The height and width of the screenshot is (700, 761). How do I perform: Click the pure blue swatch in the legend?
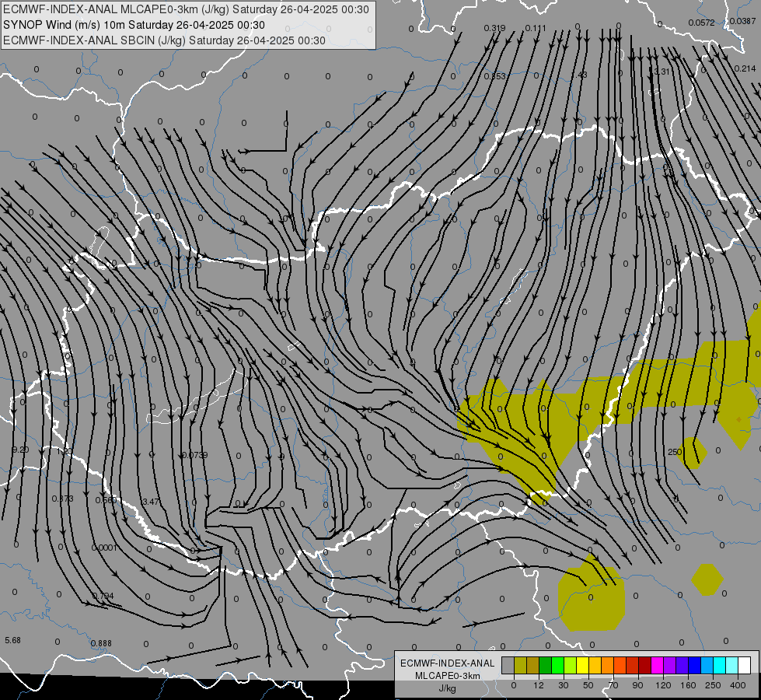click(x=695, y=666)
